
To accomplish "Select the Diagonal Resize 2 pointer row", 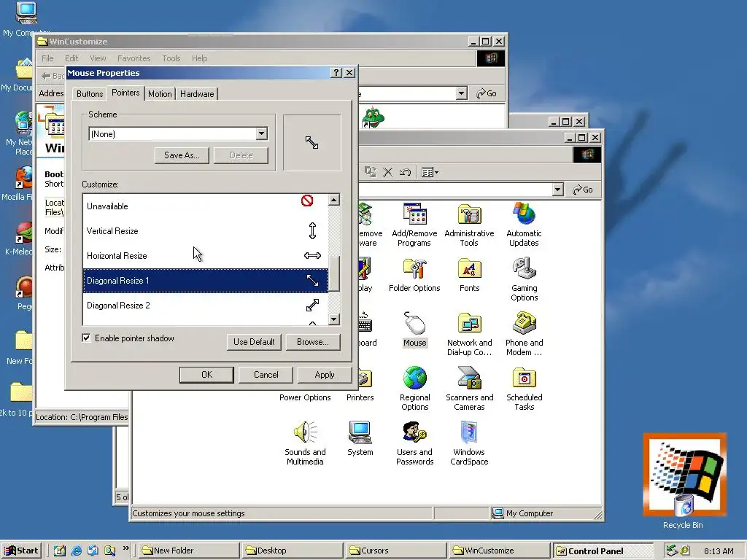I will click(205, 306).
